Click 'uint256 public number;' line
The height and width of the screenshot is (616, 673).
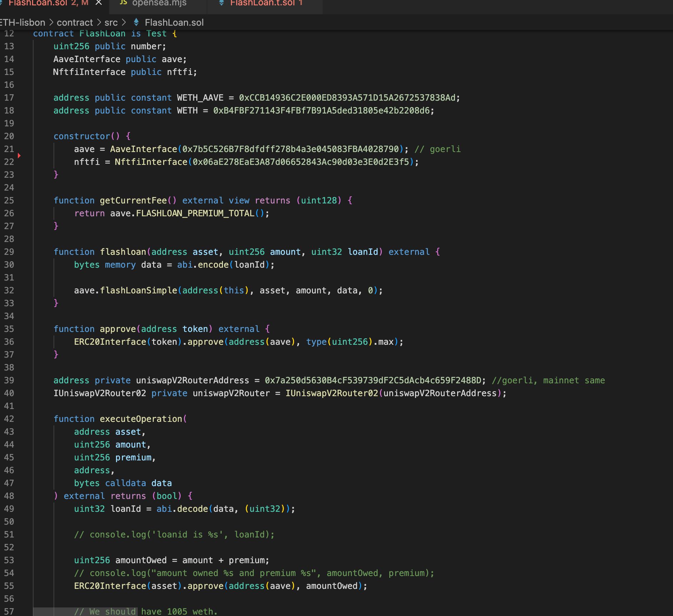[110, 46]
